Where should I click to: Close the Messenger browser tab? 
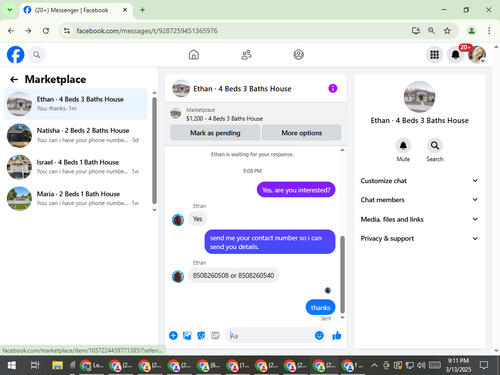coord(125,10)
